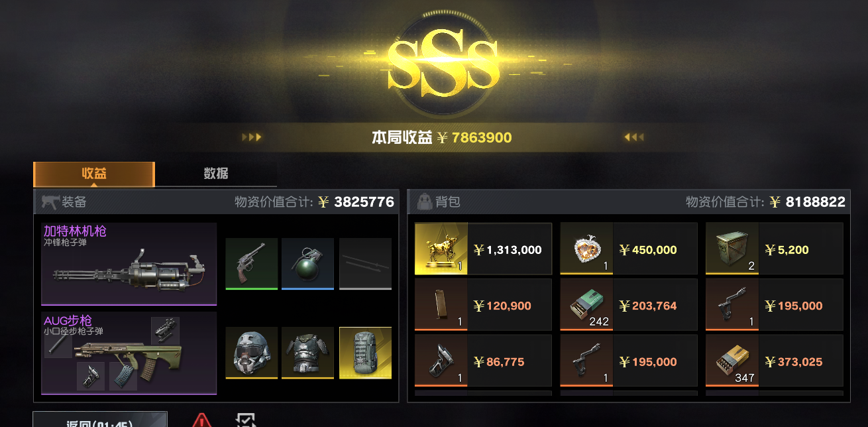Open the AUG步枪 weapon card

(129, 353)
